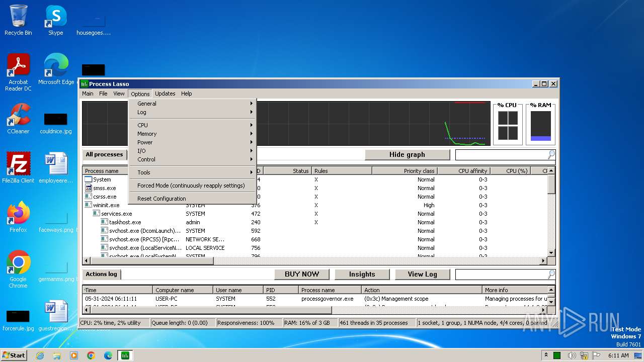
Task: Expand the I/O submenu
Action: click(193, 151)
